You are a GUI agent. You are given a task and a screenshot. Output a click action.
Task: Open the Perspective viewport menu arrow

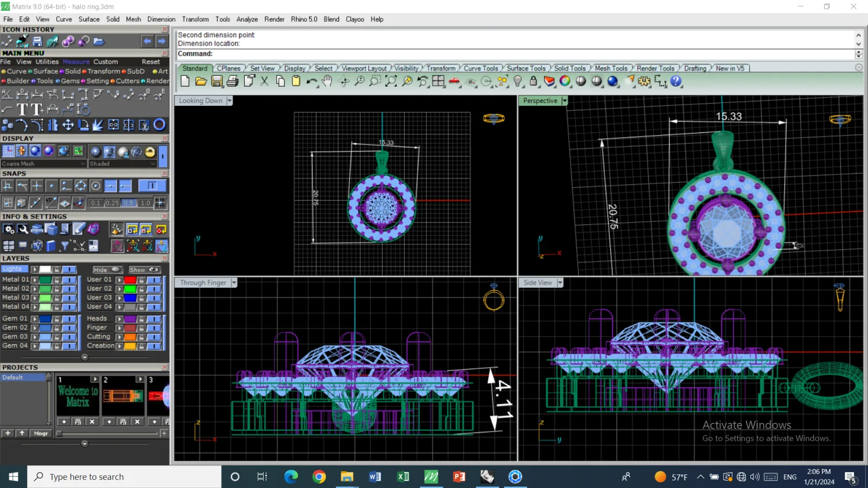tap(565, 101)
